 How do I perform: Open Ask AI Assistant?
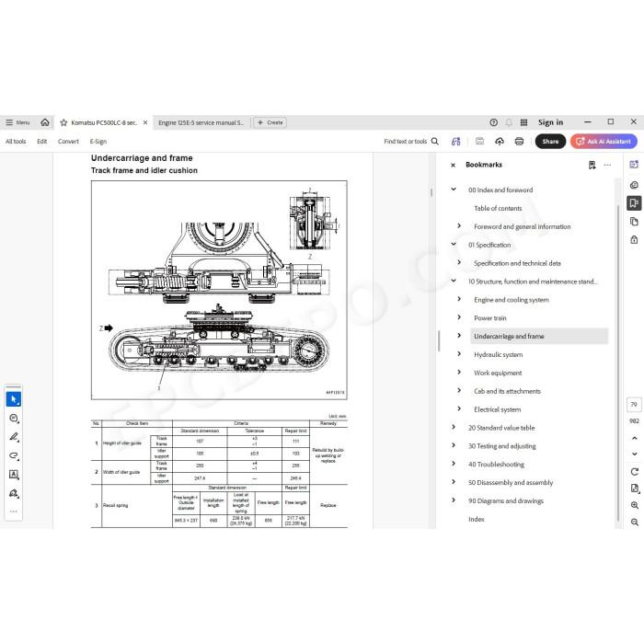point(604,142)
